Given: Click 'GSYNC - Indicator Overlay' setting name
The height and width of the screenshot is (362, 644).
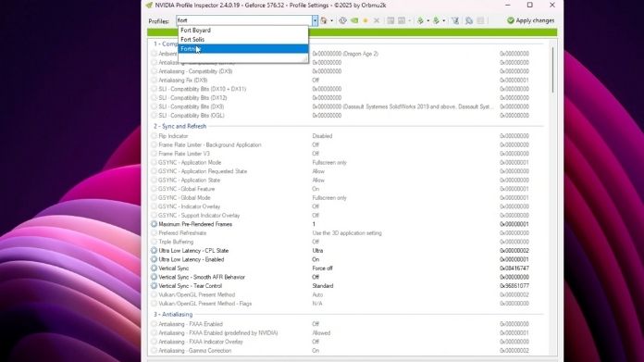Looking at the screenshot, I should pos(190,206).
